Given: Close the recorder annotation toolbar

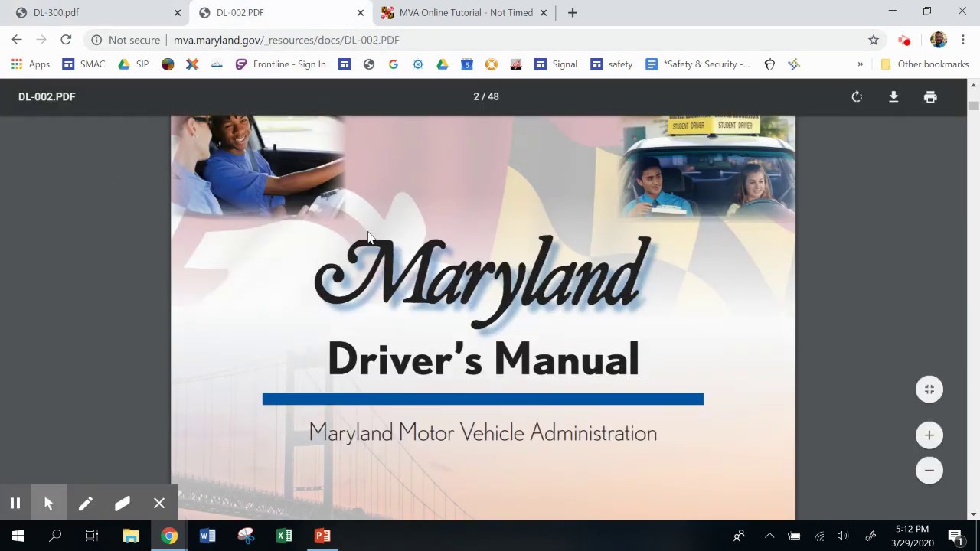Looking at the screenshot, I should click(159, 503).
